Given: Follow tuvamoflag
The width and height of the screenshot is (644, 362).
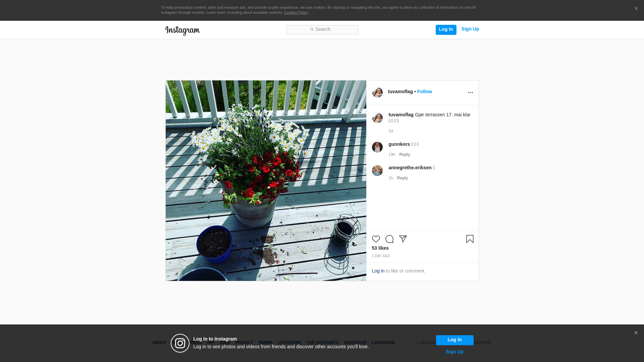Looking at the screenshot, I should [425, 92].
